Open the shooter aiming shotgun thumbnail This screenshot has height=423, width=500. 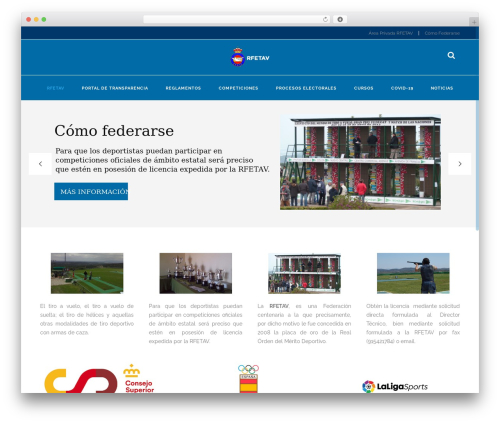tap(413, 273)
